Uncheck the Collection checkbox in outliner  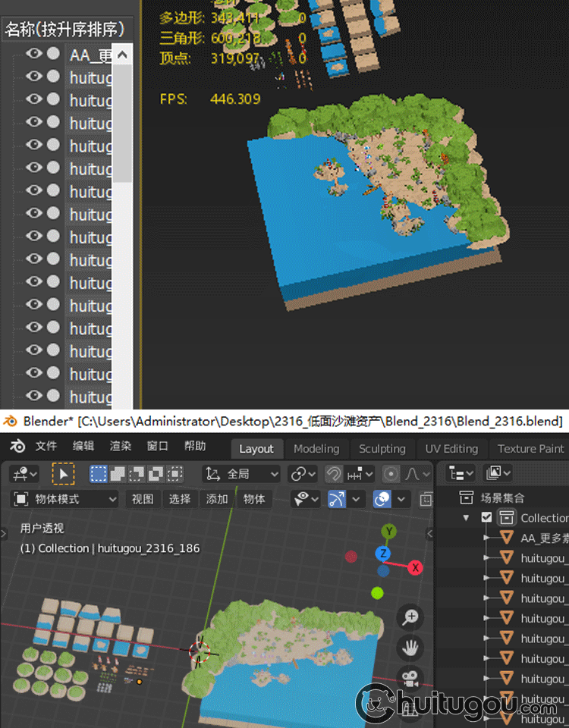(486, 518)
